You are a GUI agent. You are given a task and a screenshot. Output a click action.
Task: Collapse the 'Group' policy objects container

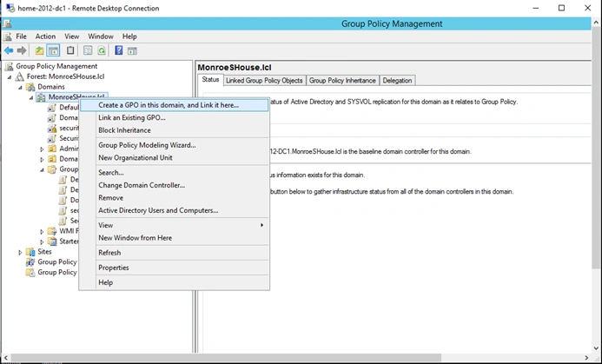pos(42,169)
